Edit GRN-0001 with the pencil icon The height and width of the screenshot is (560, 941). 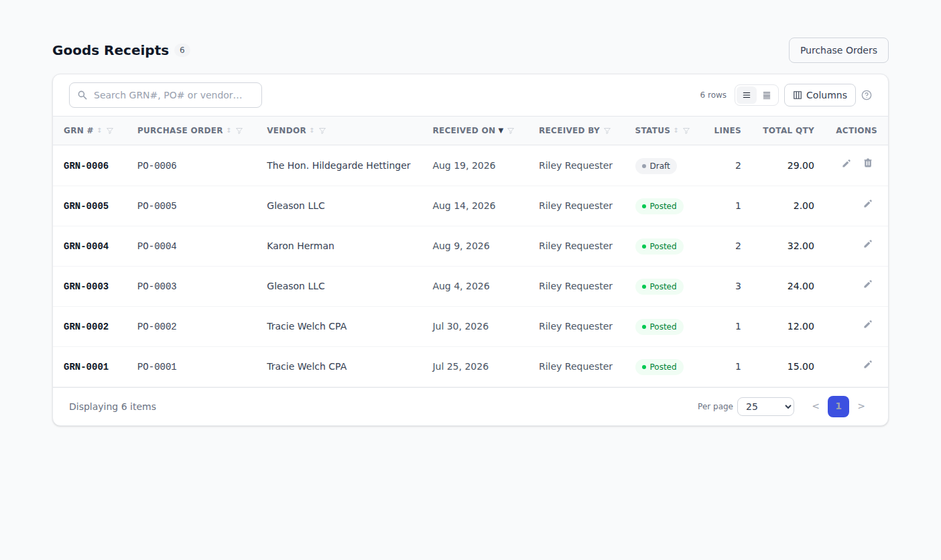point(868,364)
